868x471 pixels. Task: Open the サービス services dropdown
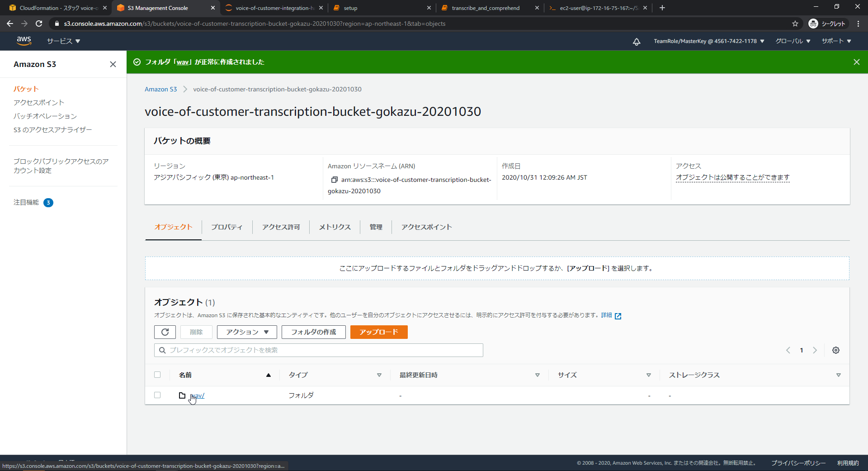pos(64,41)
